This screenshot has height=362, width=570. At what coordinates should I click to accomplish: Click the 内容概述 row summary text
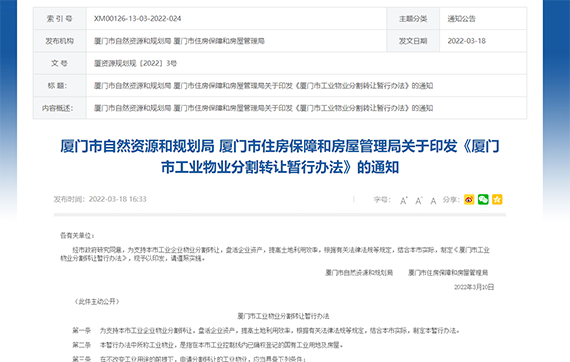263,108
